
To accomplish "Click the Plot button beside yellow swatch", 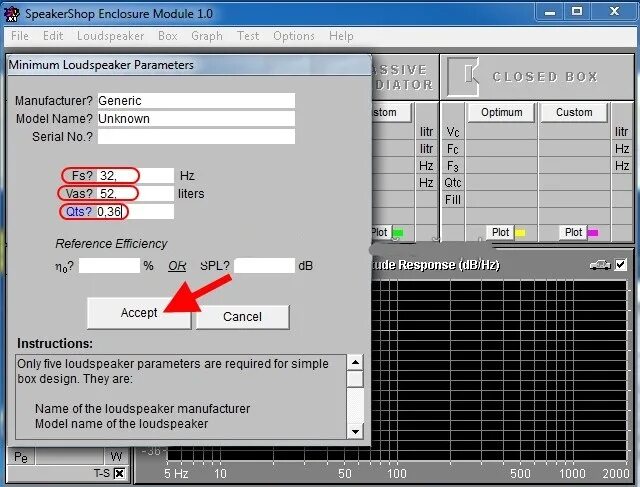I will click(x=500, y=232).
